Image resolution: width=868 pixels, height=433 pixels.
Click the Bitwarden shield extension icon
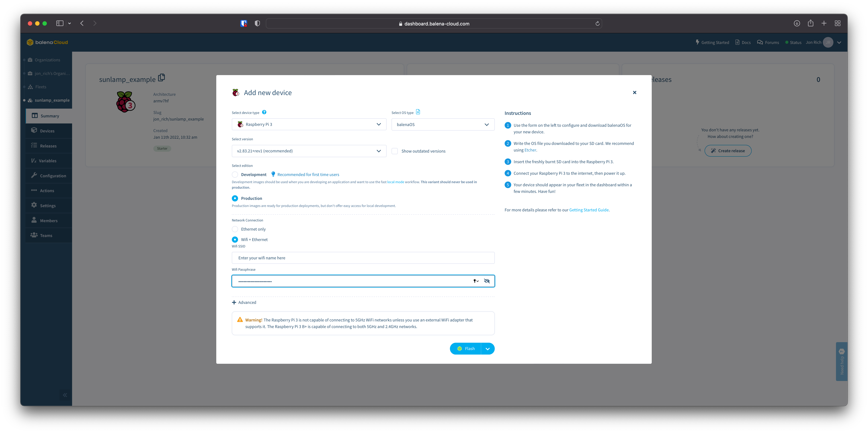point(244,23)
